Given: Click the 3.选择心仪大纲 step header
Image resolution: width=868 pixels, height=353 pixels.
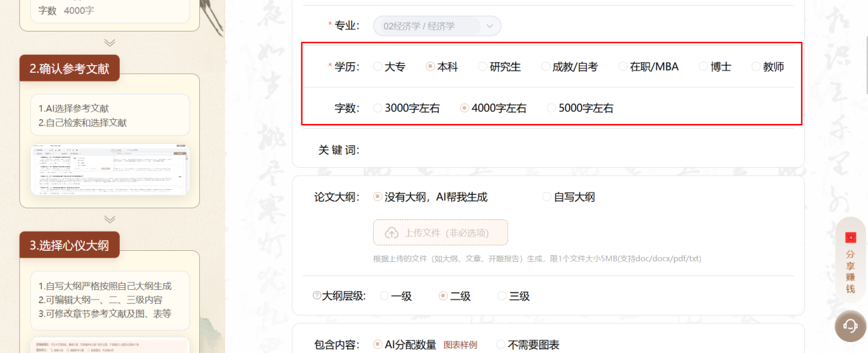Looking at the screenshot, I should click(x=69, y=245).
